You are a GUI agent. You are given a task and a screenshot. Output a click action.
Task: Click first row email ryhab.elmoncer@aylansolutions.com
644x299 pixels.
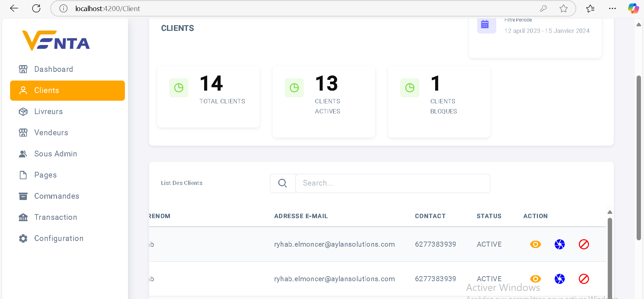click(x=334, y=244)
